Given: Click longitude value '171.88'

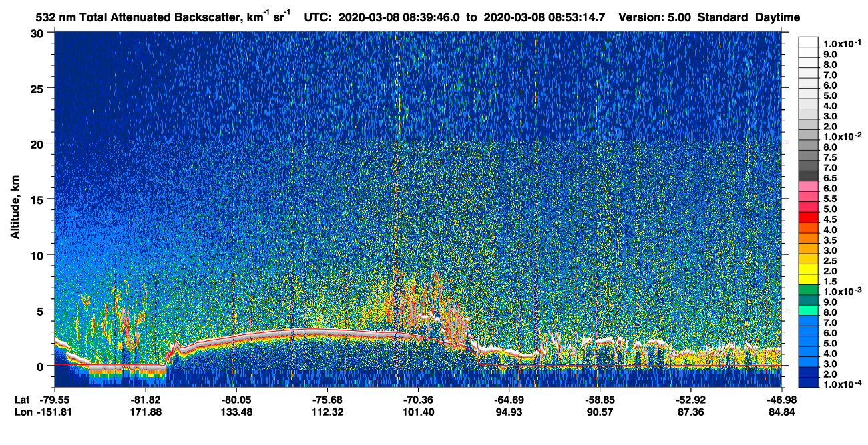Looking at the screenshot, I should (146, 412).
